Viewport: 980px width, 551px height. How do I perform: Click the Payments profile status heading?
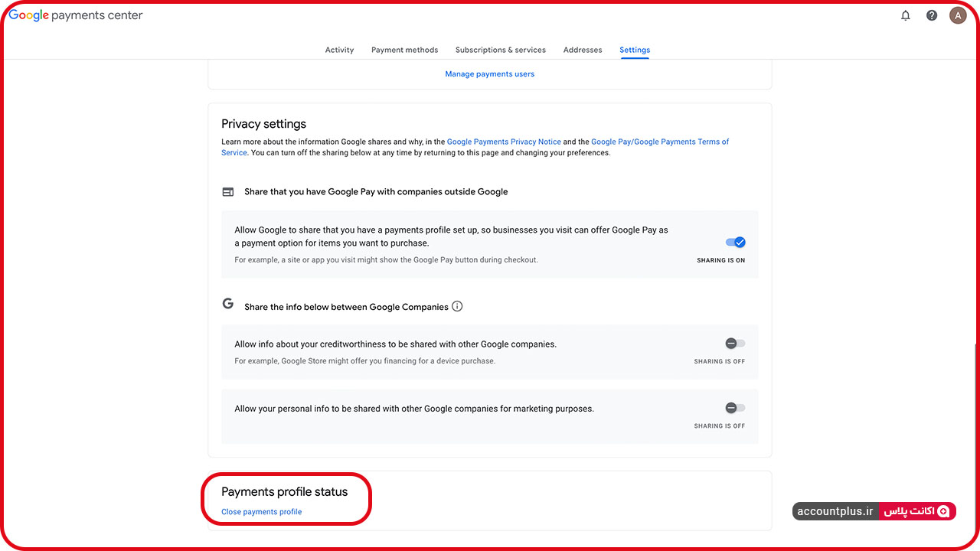click(x=285, y=492)
